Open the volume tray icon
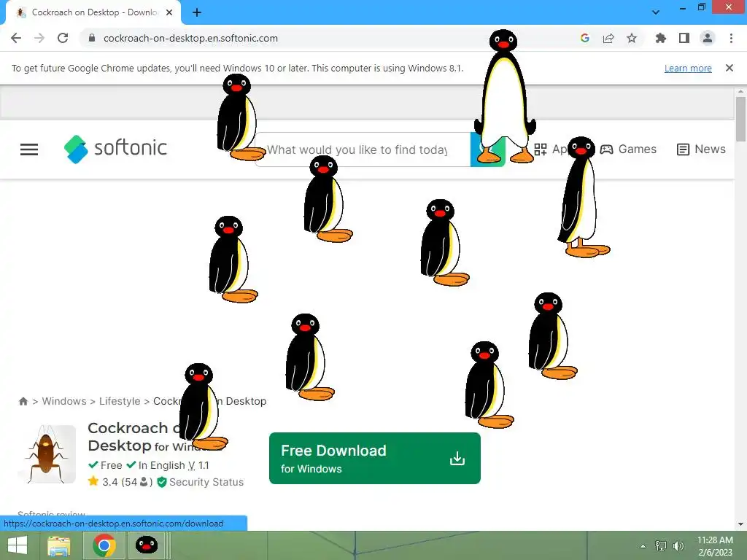 (x=678, y=546)
